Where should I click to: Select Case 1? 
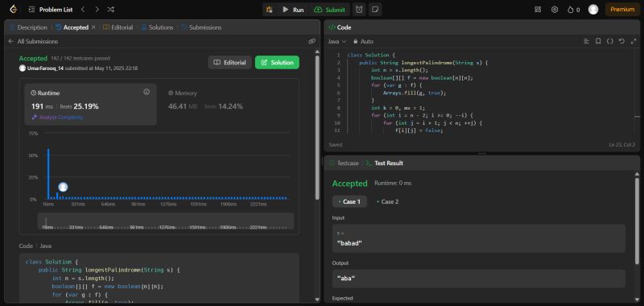pos(349,201)
